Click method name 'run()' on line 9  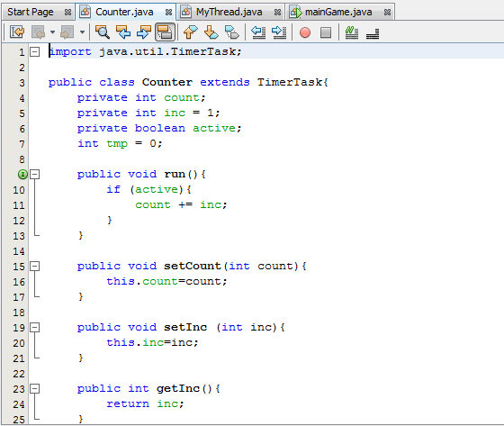(x=181, y=174)
